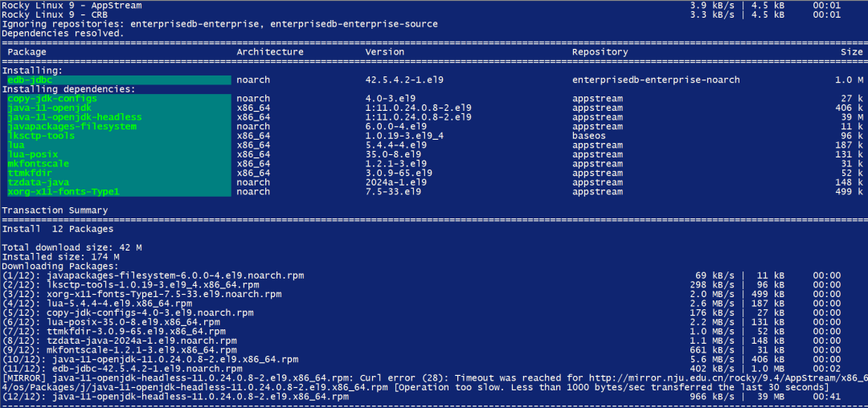
Task: Click the enterprisedb-enterprise-noarch repository name
Action: 656,80
